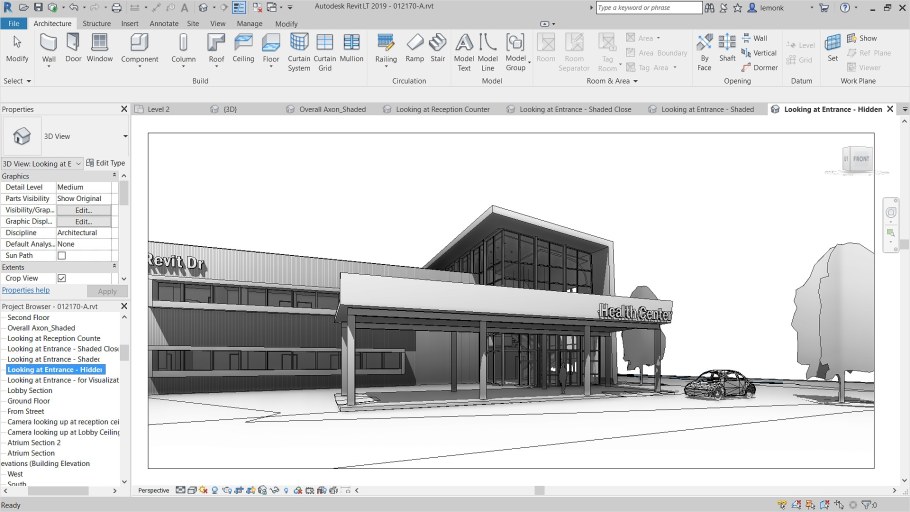Uncheck the Crop View checkbox
910x512 pixels.
click(x=62, y=278)
